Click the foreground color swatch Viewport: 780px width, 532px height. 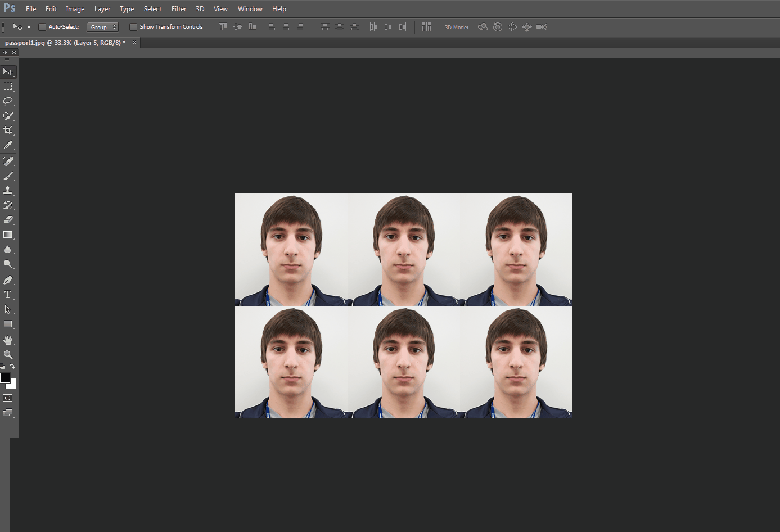pos(5,378)
